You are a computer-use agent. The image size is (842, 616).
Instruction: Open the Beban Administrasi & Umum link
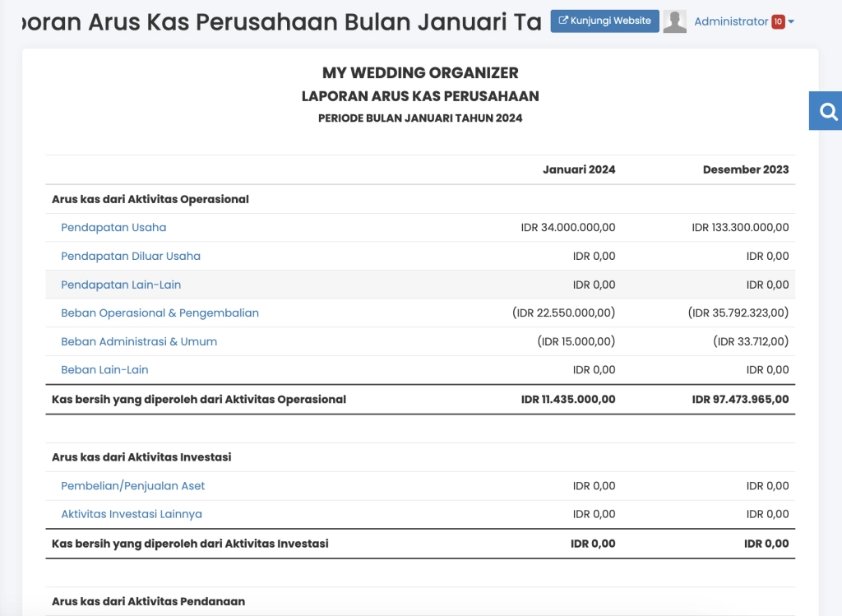click(x=139, y=341)
